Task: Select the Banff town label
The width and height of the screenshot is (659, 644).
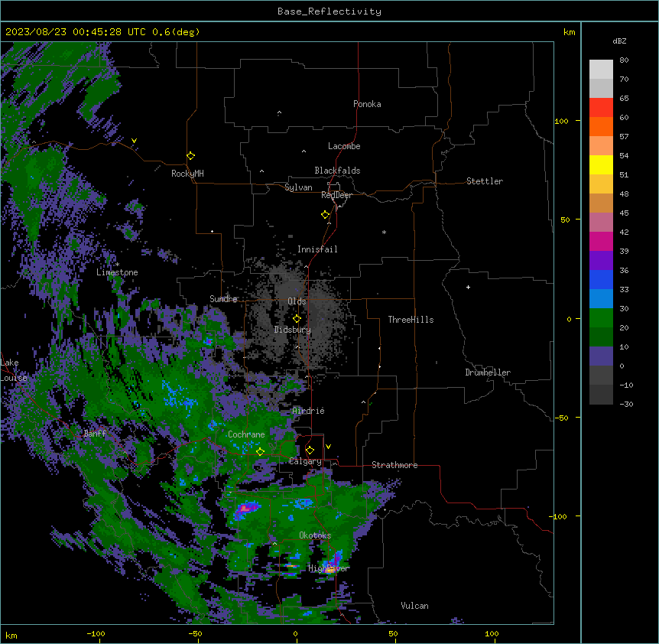Action: click(x=95, y=434)
